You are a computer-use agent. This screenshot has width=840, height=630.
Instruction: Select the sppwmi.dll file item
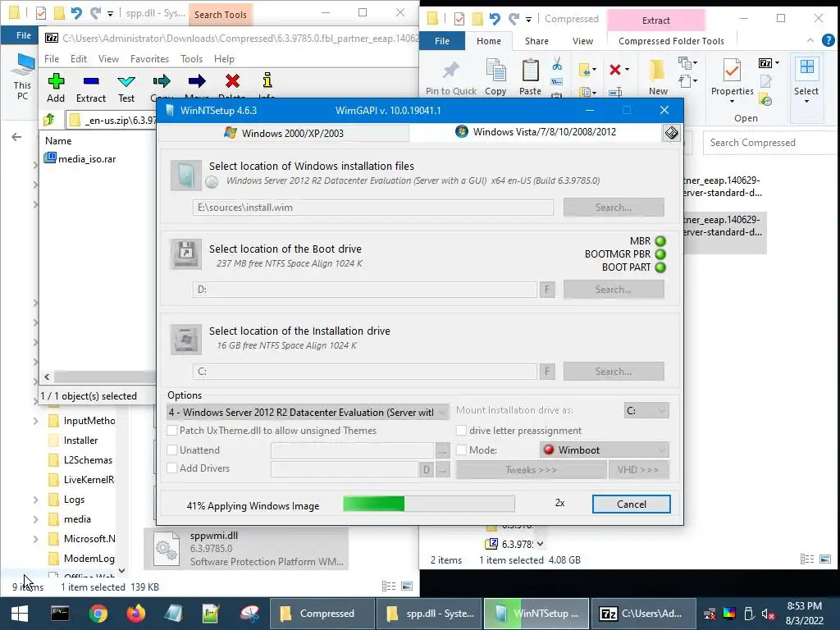pos(246,549)
